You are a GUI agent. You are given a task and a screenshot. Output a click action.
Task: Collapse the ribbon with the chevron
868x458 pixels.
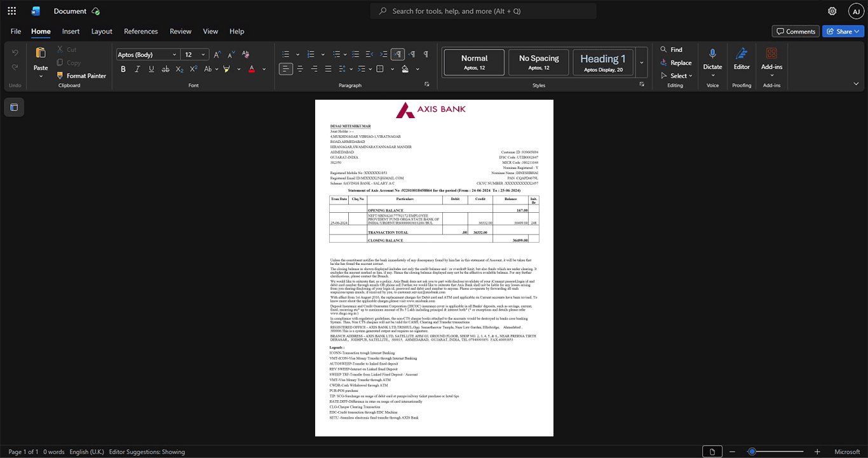pos(856,84)
